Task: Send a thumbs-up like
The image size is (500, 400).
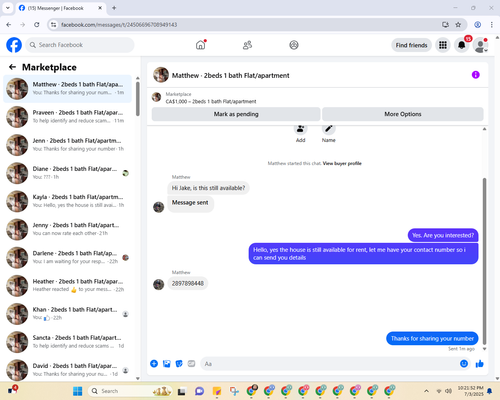Action: [480, 364]
